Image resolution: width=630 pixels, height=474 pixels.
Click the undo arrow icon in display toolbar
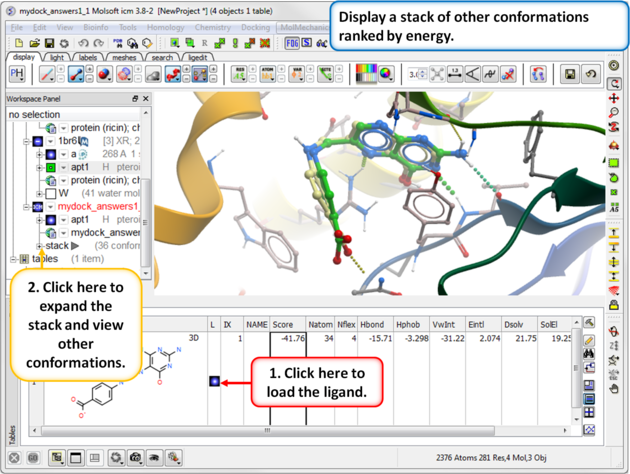pos(592,75)
